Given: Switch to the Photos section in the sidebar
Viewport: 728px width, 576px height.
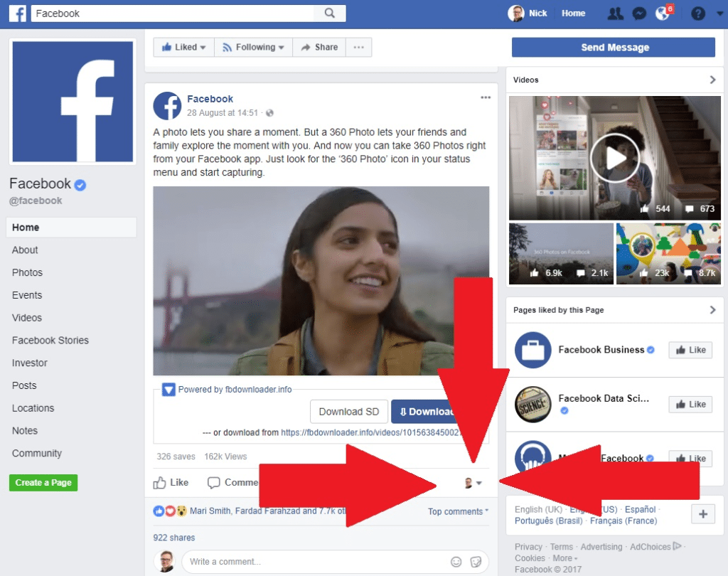Looking at the screenshot, I should point(27,272).
